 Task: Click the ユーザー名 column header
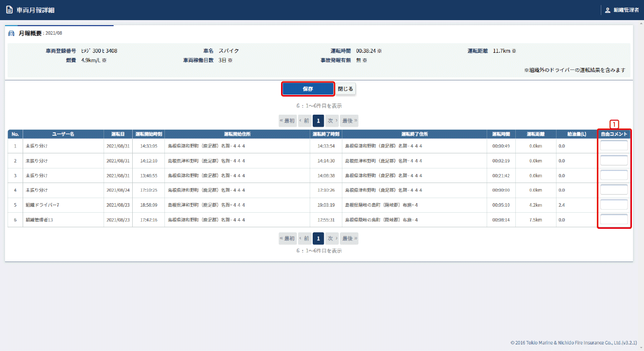click(x=63, y=134)
